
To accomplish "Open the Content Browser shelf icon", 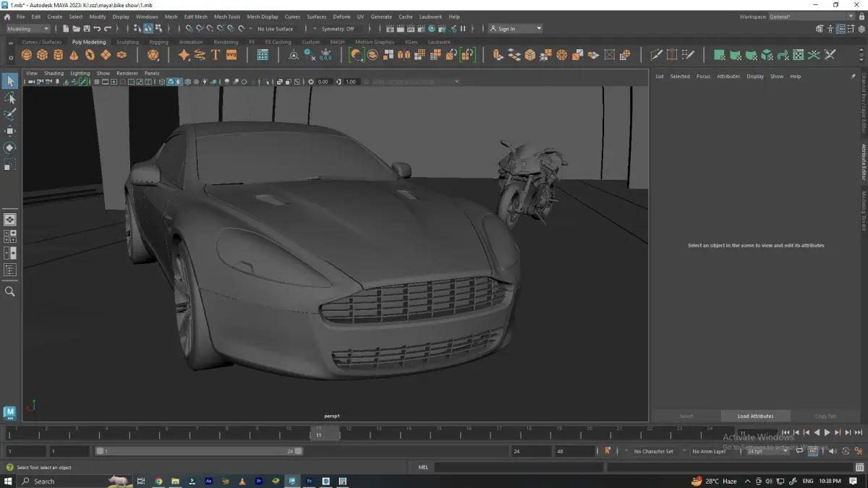I will [263, 55].
